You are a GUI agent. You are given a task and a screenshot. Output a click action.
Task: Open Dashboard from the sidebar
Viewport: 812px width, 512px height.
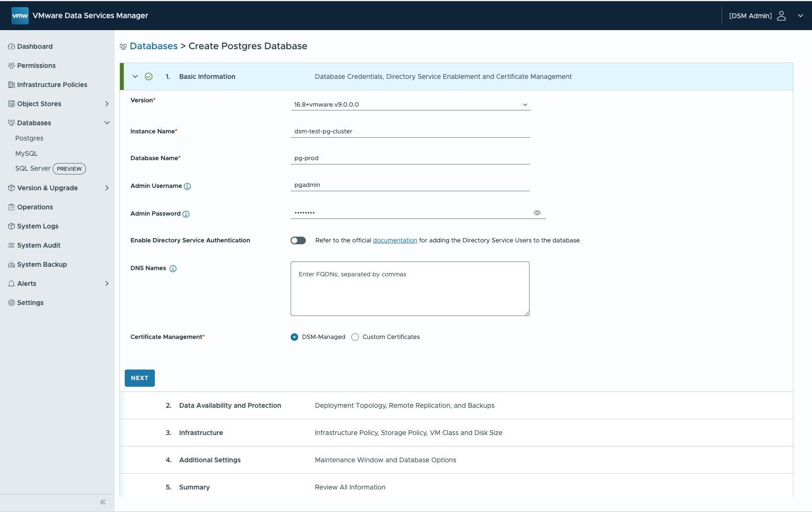[35, 46]
